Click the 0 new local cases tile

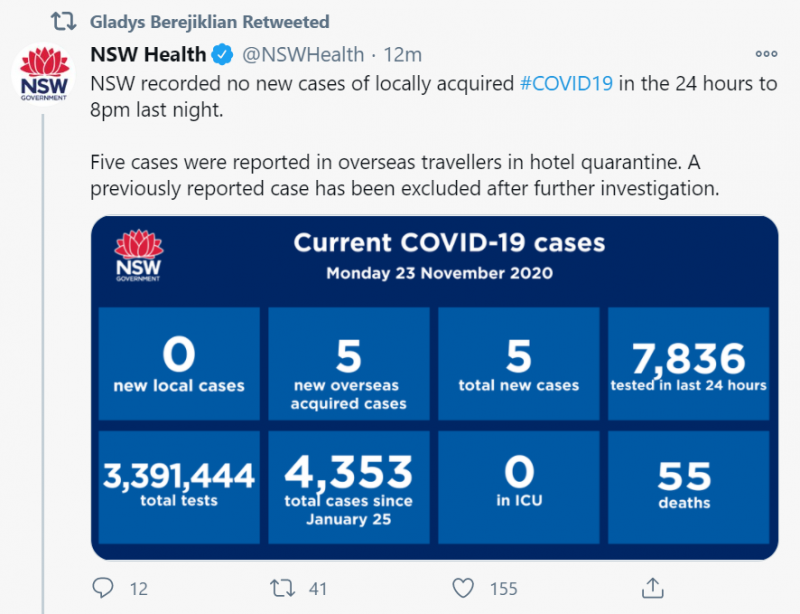179,364
